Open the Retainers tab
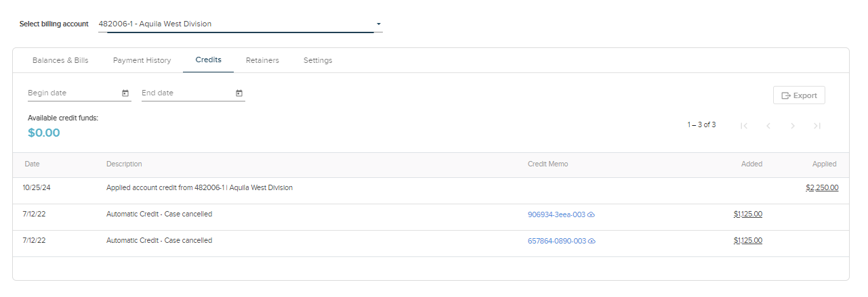Screen dimensions: 868x297 pos(262,60)
